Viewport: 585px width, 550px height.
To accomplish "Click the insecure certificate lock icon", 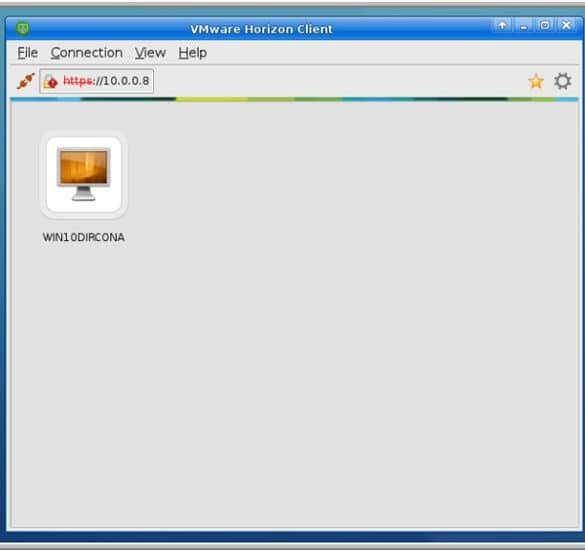I will 50,81.
